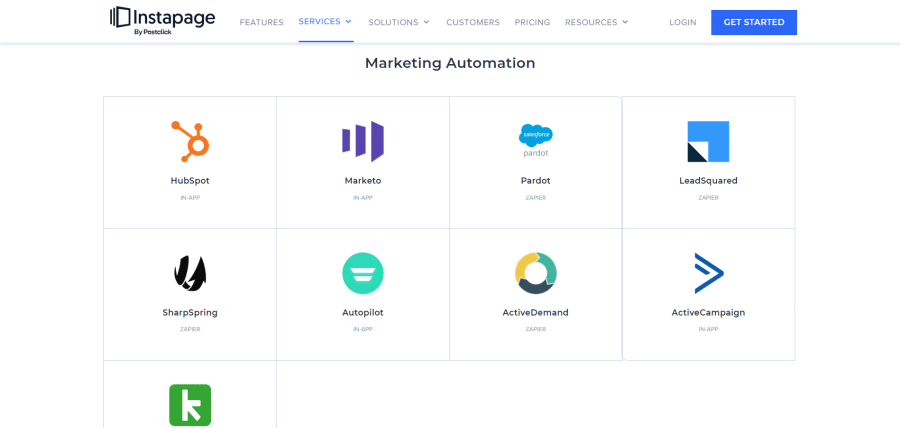Select the ActiveCampaign integration name

708,313
